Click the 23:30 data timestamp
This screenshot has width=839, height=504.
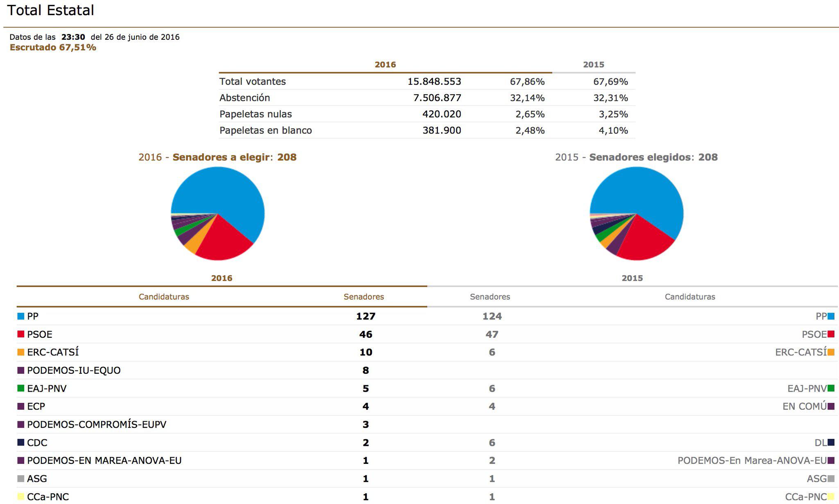(73, 37)
